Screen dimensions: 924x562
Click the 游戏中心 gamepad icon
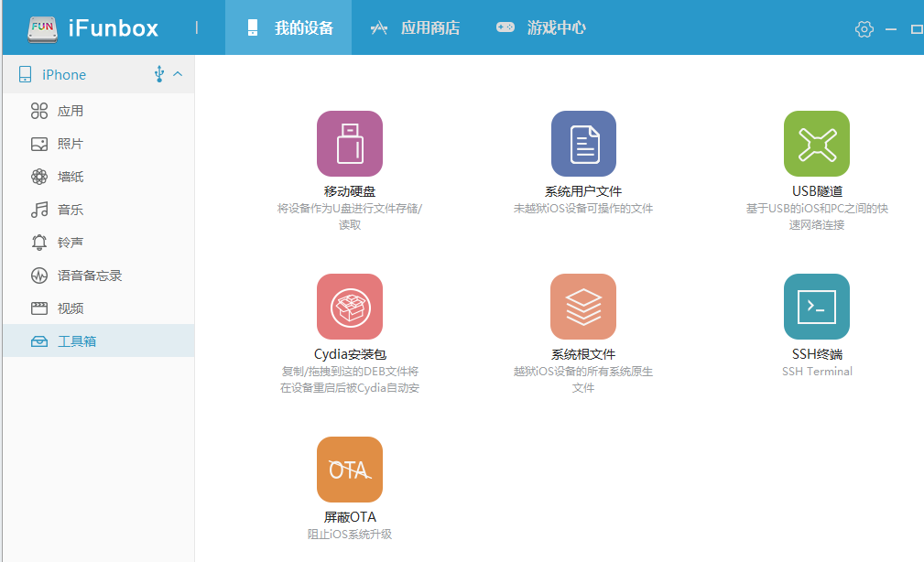coord(505,27)
